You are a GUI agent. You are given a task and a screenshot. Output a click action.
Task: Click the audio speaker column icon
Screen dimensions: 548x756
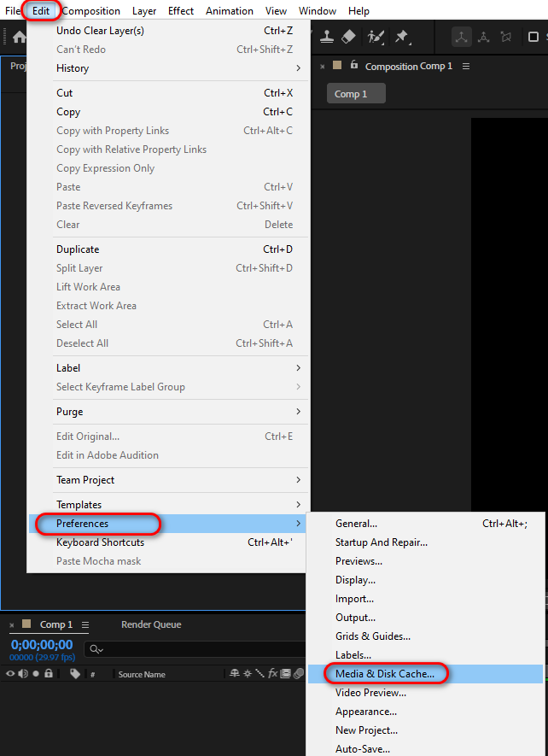point(23,673)
